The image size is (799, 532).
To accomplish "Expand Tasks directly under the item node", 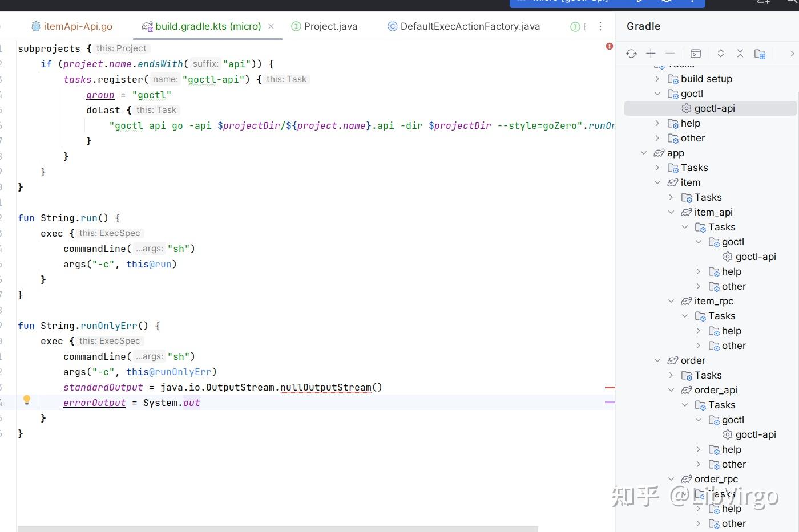I will (x=671, y=197).
